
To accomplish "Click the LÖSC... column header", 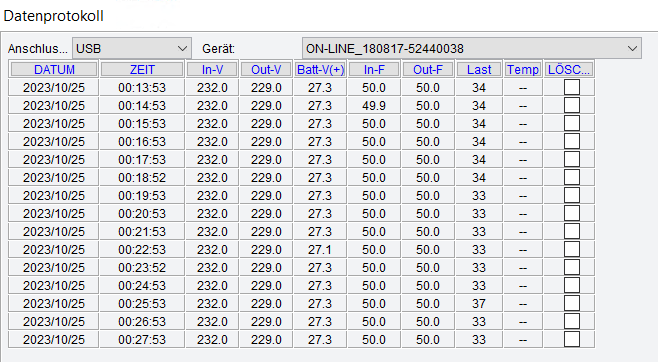I will [569, 70].
